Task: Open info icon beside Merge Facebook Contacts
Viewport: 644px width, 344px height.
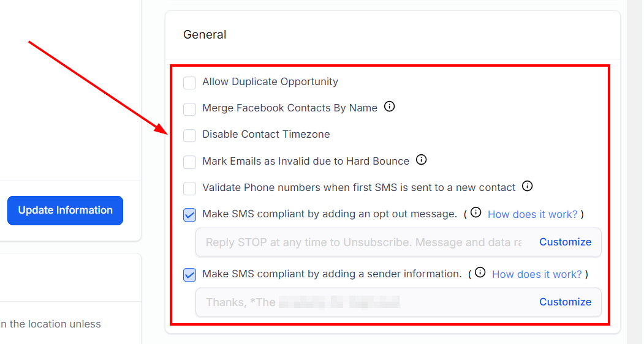Action: [389, 107]
